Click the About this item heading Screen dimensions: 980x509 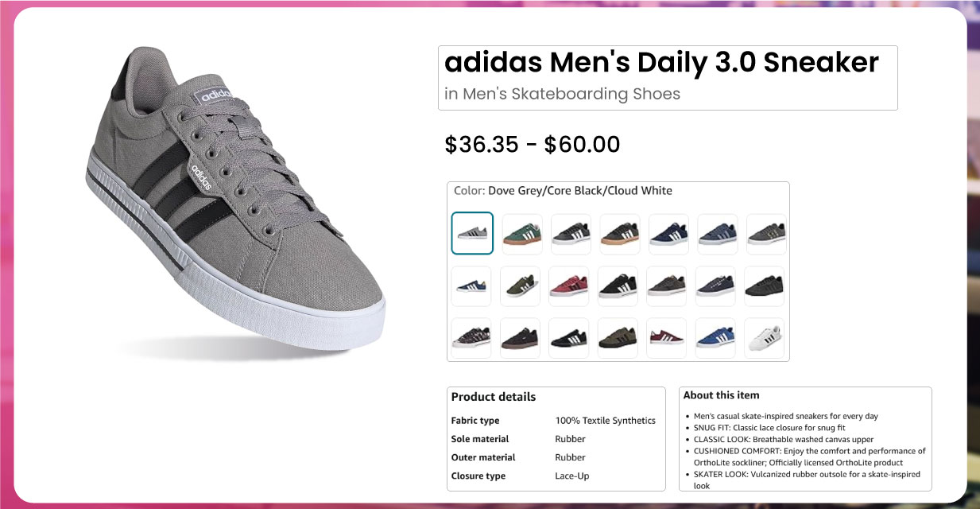(722, 395)
